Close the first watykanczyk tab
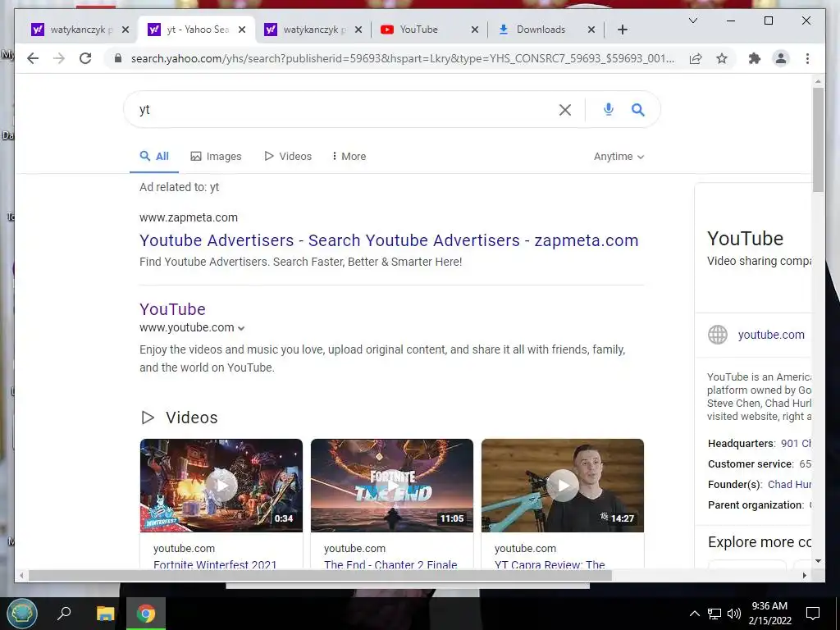 pyautogui.click(x=126, y=30)
